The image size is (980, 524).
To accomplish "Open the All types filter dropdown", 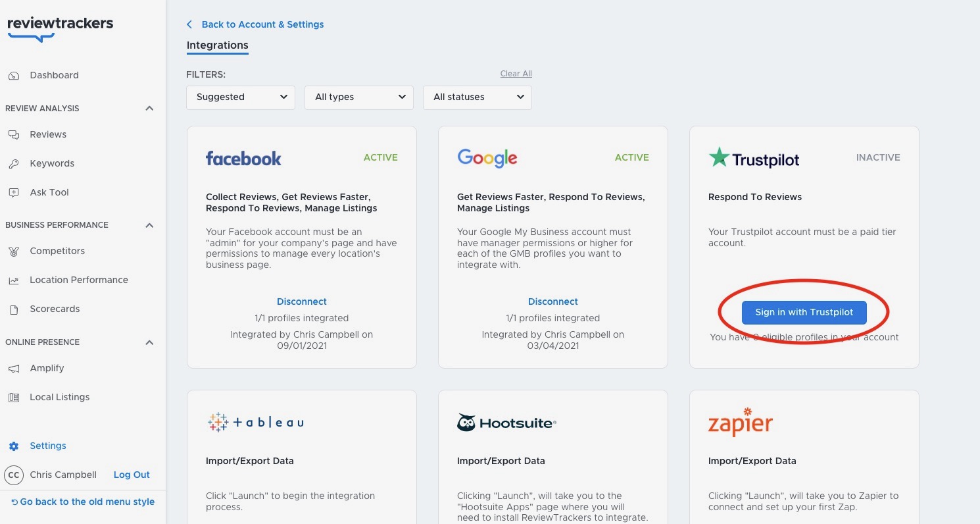I will point(359,97).
